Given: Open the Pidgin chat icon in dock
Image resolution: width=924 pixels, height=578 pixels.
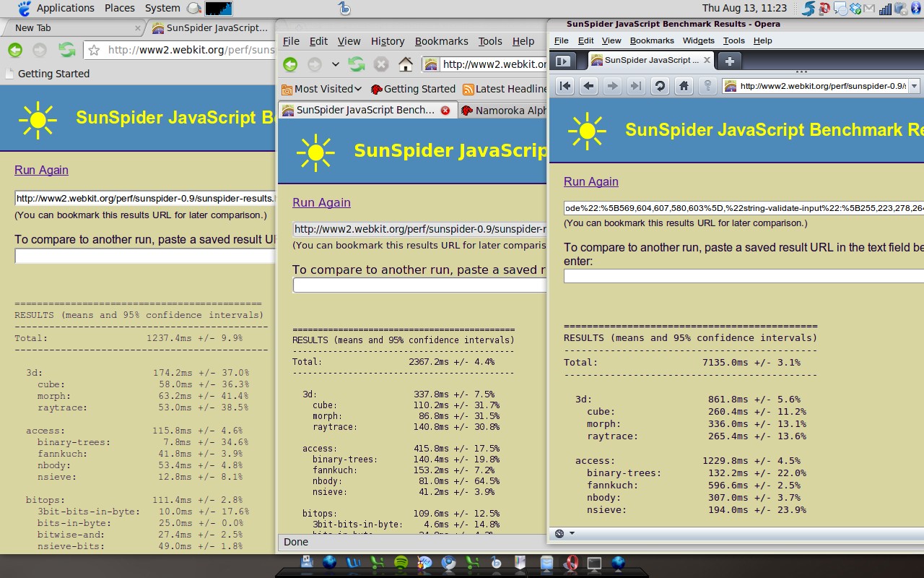Looking at the screenshot, I should tap(424, 562).
